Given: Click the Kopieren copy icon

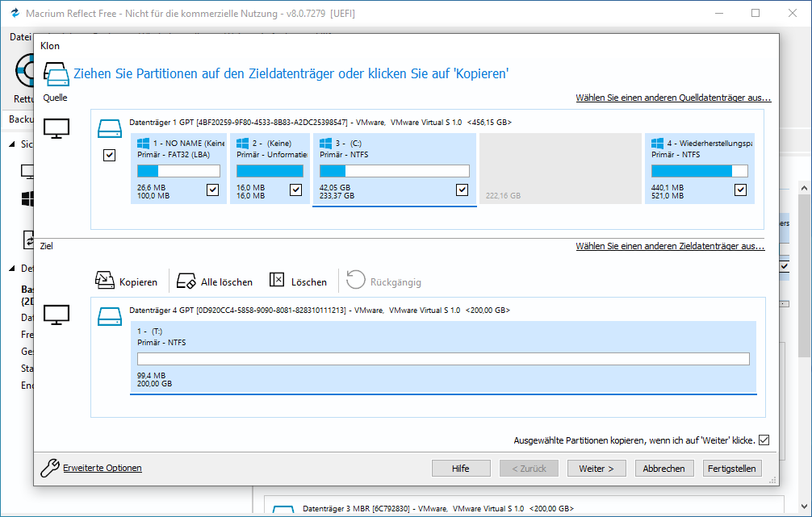Looking at the screenshot, I should [x=105, y=281].
